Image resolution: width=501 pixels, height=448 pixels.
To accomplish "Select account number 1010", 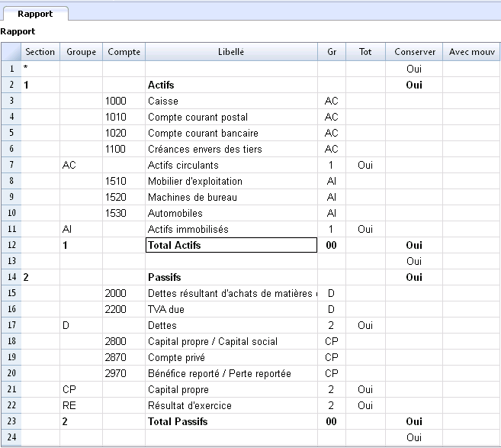I will click(124, 117).
